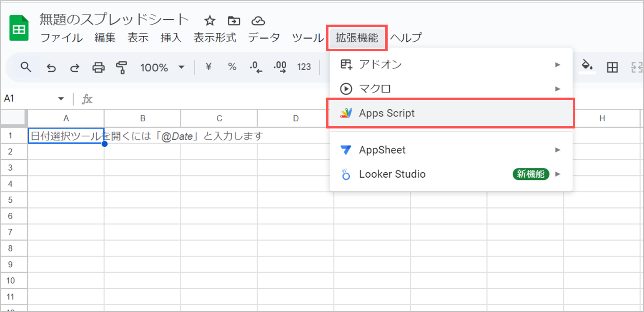
Task: Star the untitled spreadsheet
Action: (x=210, y=20)
